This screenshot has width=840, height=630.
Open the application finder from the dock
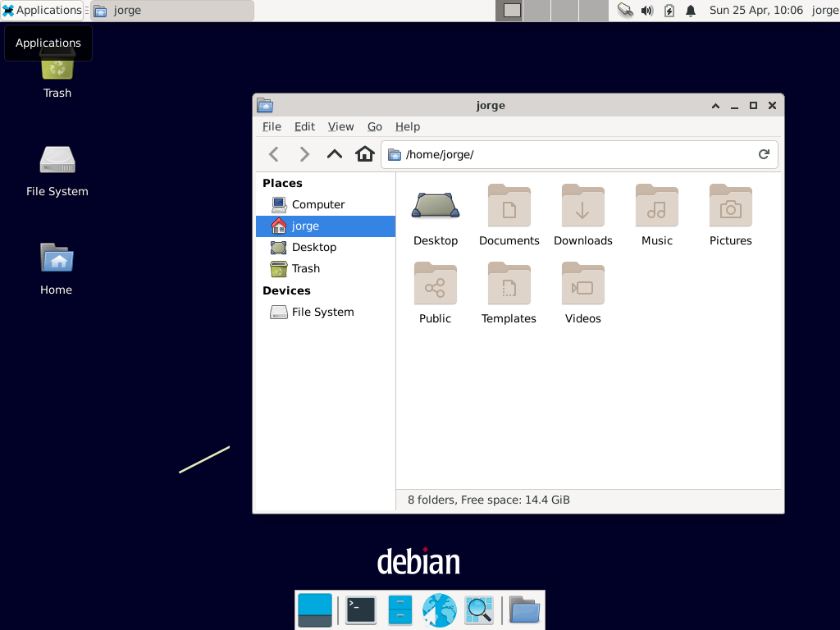pos(478,610)
